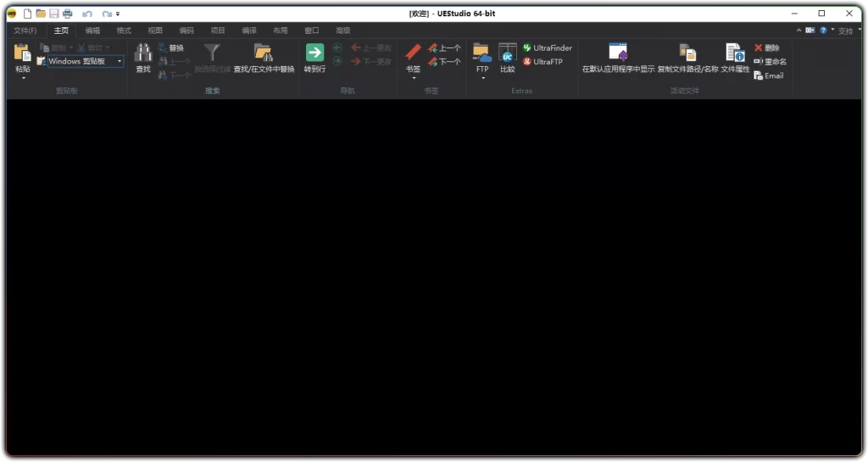Save using the floppy disk icon
This screenshot has height=462, width=868.
(x=53, y=14)
